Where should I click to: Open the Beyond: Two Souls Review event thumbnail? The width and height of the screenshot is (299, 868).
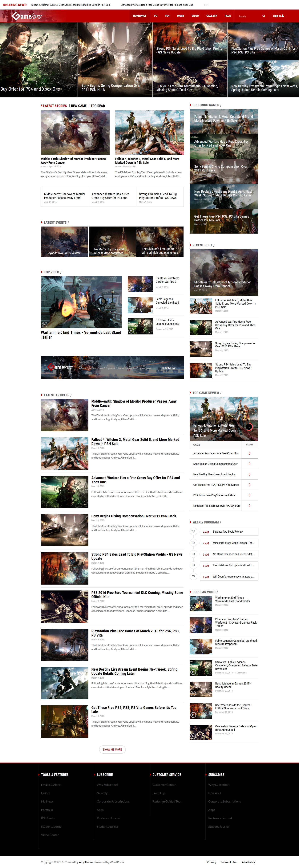pyautogui.click(x=64, y=242)
